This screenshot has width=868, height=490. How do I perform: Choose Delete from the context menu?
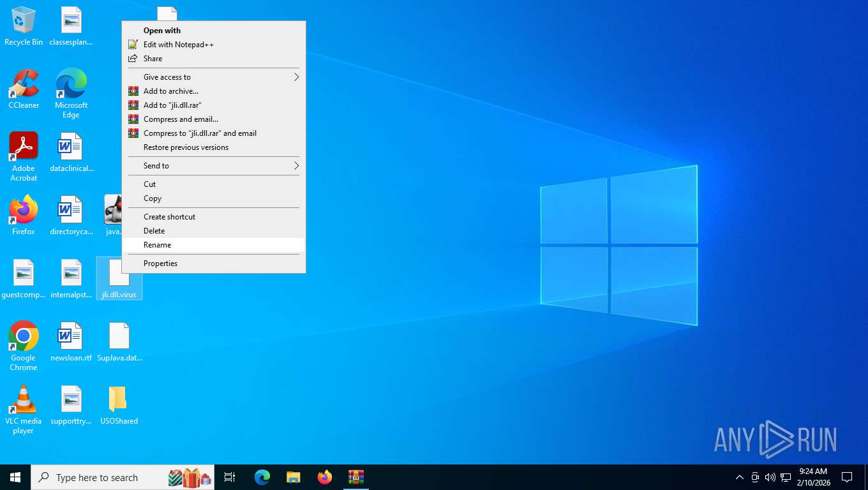point(214,231)
